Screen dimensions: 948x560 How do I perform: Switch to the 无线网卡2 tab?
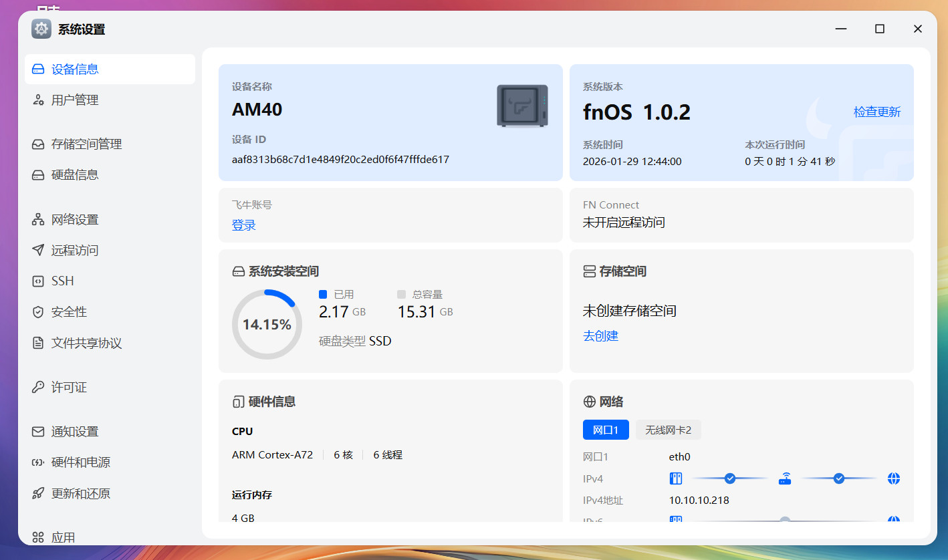668,430
